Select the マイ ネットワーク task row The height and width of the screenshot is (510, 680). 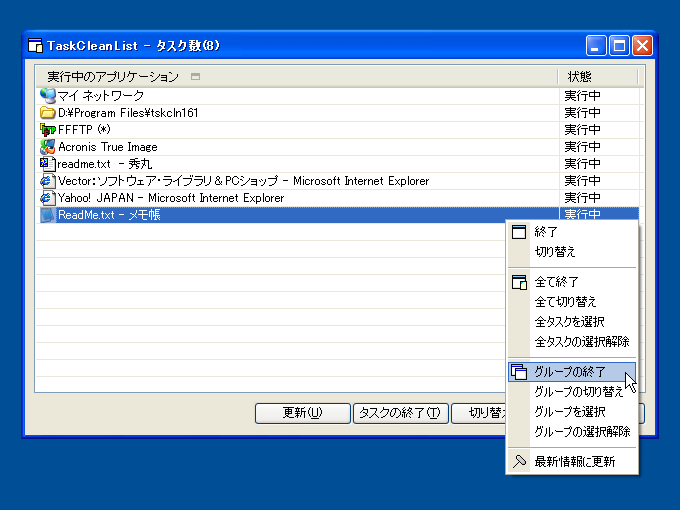(x=337, y=96)
